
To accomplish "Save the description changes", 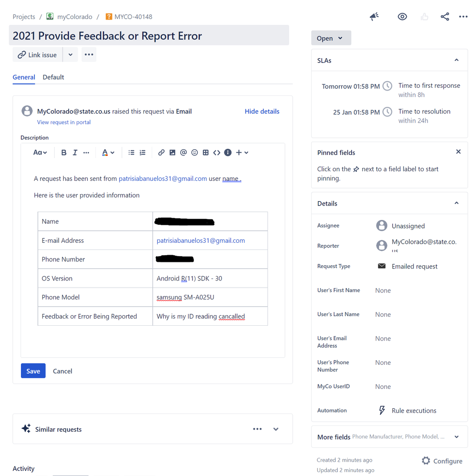I will click(x=33, y=371).
